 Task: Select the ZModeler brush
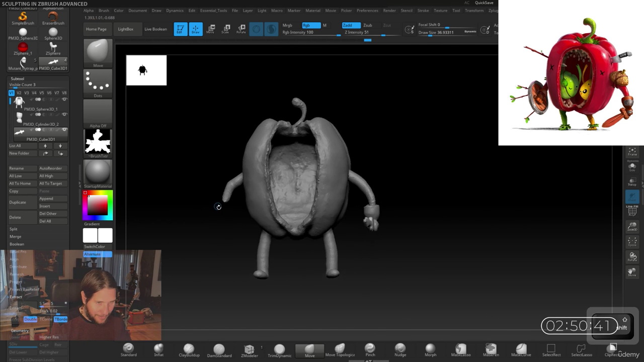249,350
